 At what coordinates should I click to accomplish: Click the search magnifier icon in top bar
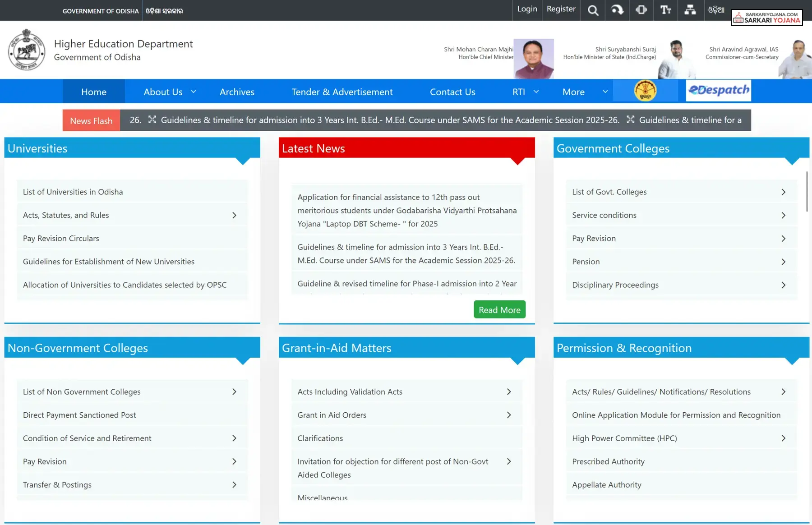pos(593,10)
